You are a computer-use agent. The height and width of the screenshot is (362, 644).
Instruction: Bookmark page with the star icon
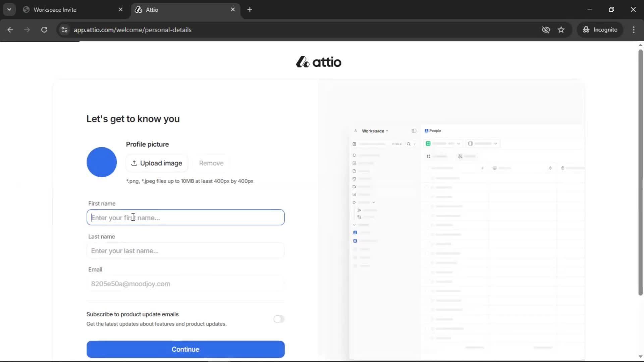click(x=561, y=29)
